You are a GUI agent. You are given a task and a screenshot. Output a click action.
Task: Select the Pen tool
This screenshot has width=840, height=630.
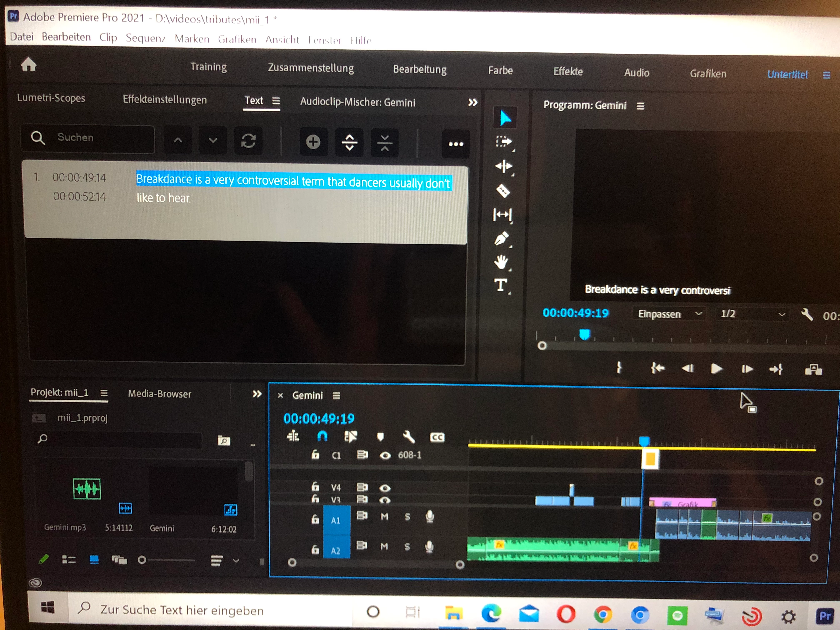click(502, 239)
